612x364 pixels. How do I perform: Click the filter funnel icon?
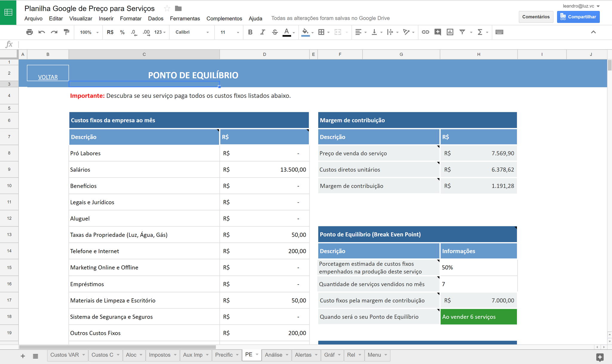click(462, 32)
